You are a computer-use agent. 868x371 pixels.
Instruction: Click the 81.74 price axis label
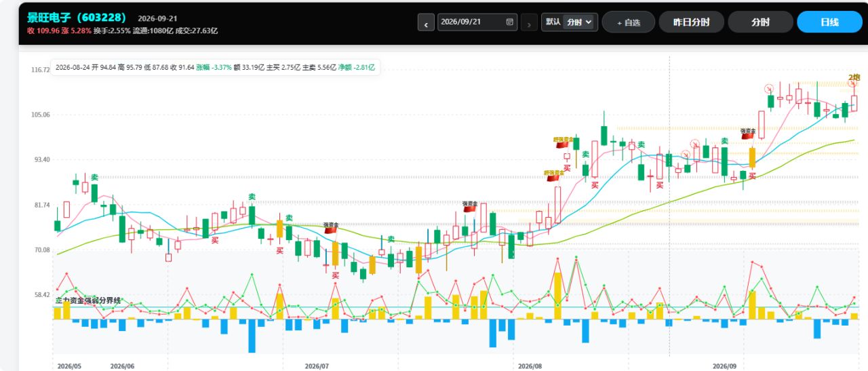[x=42, y=205]
